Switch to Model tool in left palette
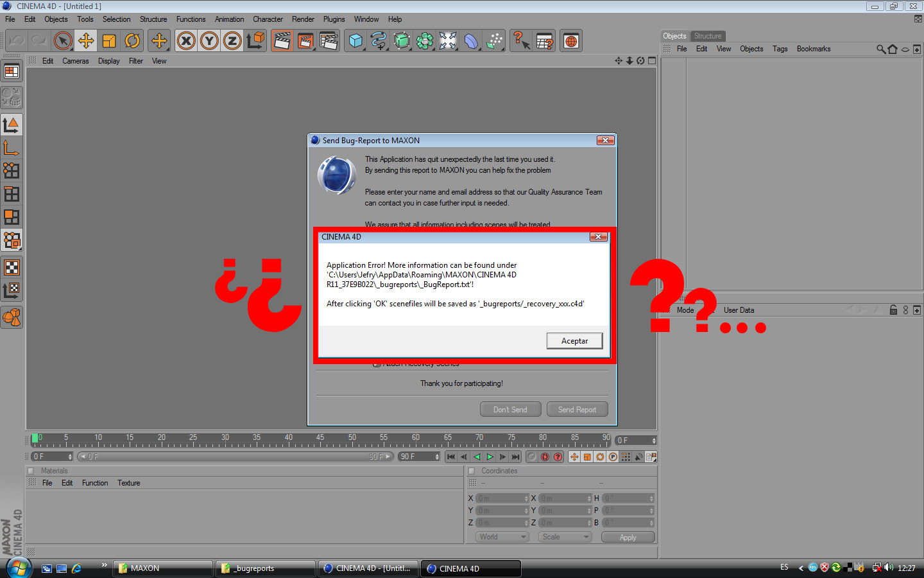Viewport: 924px width, 578px height. point(12,125)
